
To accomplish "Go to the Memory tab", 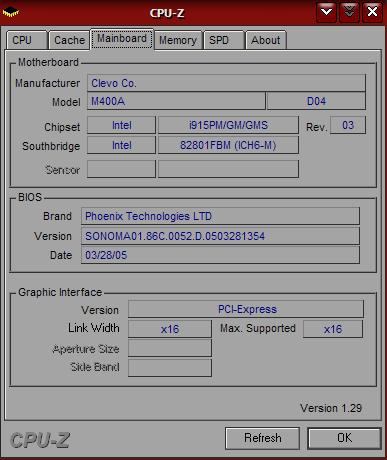I will (x=178, y=40).
